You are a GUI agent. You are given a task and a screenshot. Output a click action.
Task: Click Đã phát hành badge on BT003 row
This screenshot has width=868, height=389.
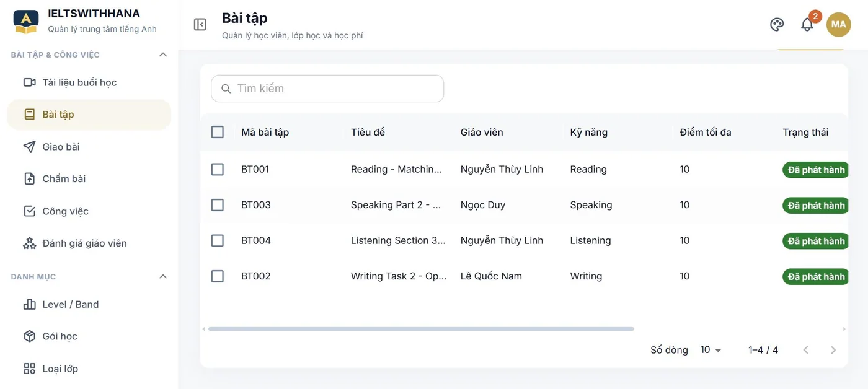coord(816,205)
